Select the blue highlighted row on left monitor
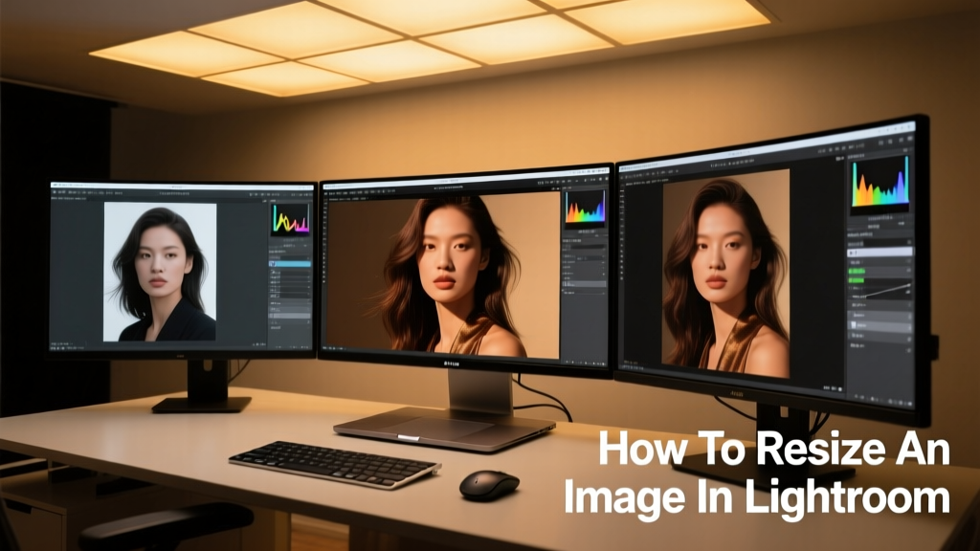The image size is (980, 551). tap(290, 264)
